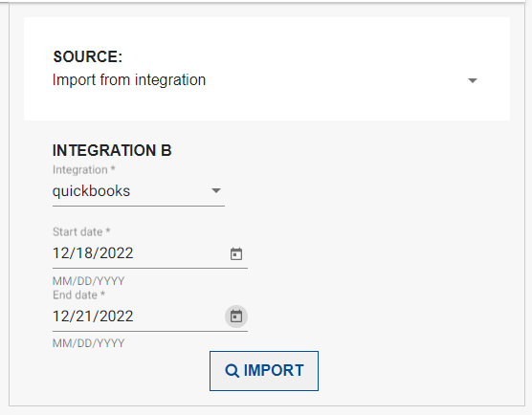The image size is (532, 415).
Task: Click the IMPORT button
Action: point(264,371)
